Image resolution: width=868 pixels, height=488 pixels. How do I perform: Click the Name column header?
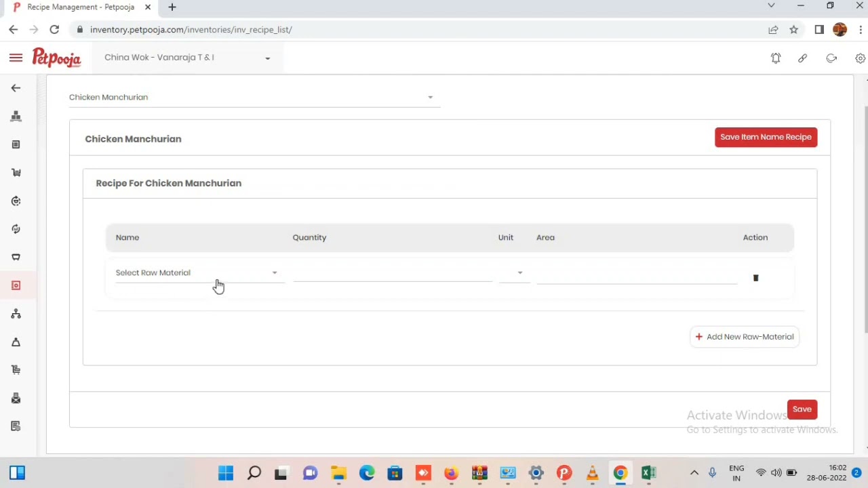coord(127,237)
